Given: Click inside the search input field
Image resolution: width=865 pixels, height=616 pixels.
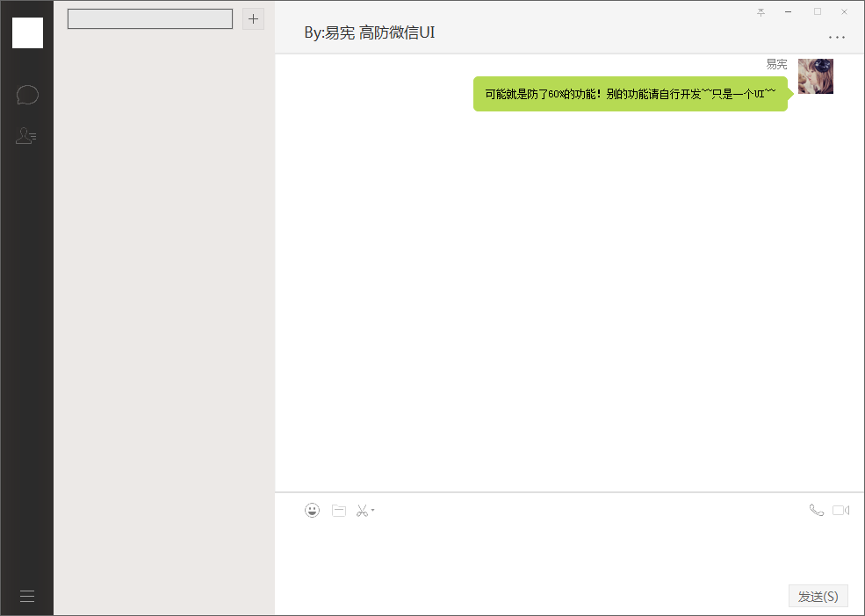Looking at the screenshot, I should [x=149, y=18].
